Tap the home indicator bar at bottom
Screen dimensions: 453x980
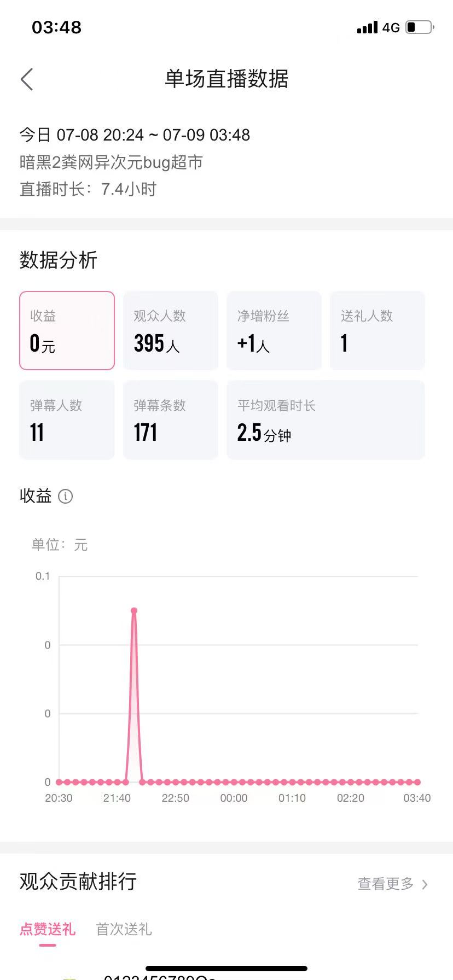(x=226, y=969)
